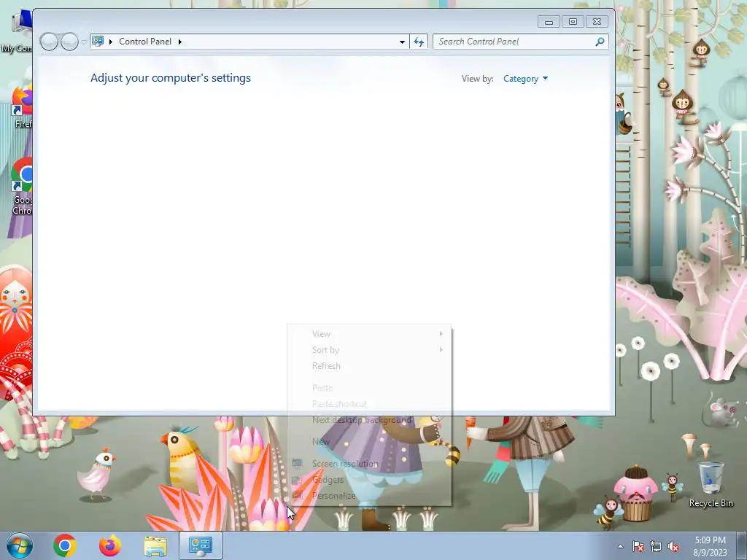
Task: Open the View by Category dropdown
Action: (525, 79)
